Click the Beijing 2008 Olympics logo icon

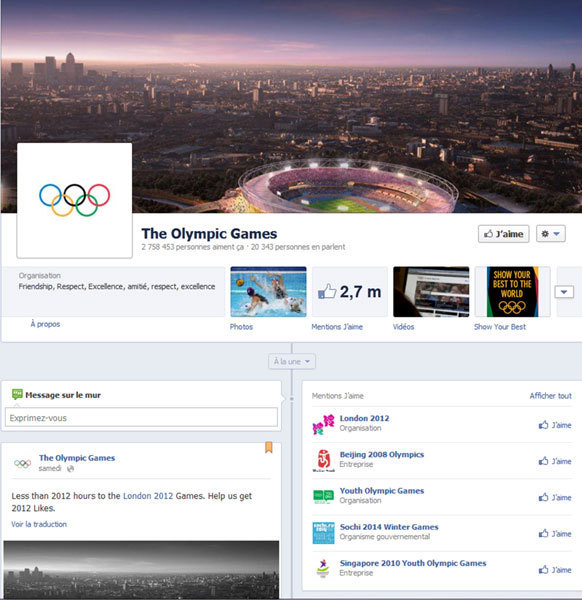point(323,460)
